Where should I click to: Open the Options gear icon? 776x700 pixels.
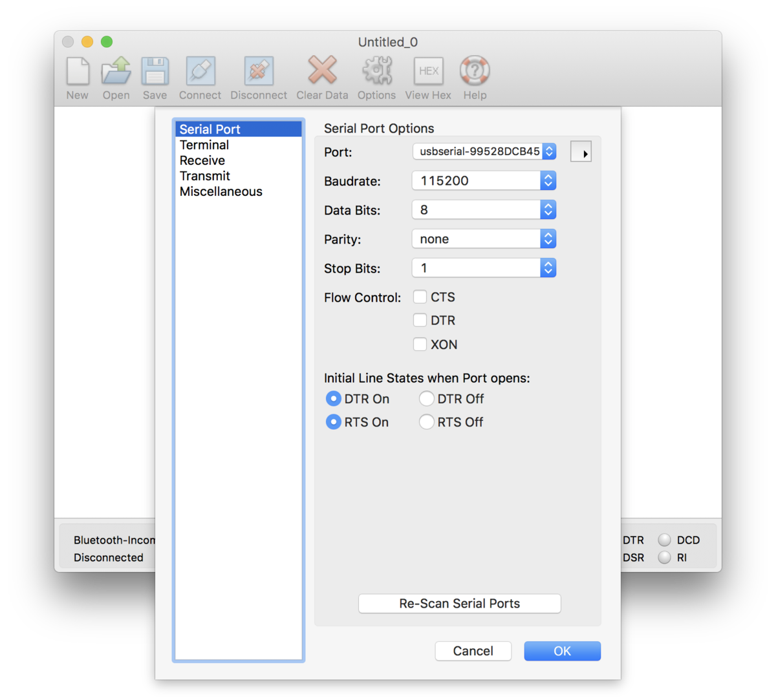point(377,70)
